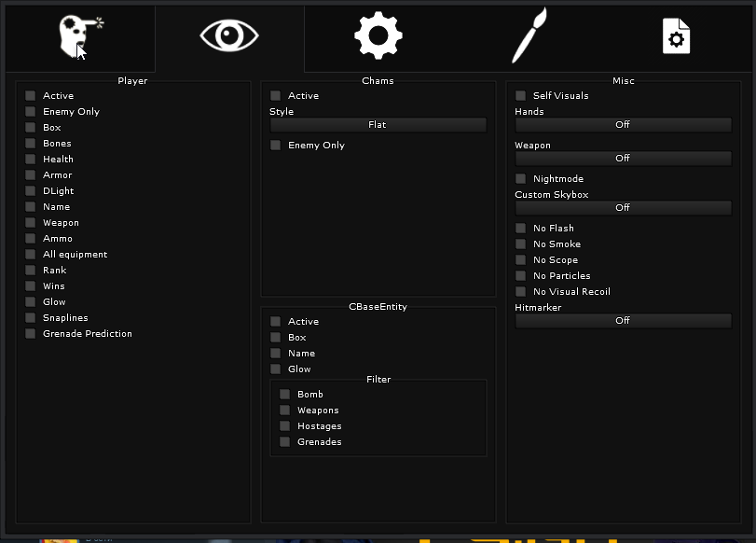Screen dimensions: 756x543
Task: Toggle Player Glow checkbox
Action: (x=31, y=301)
